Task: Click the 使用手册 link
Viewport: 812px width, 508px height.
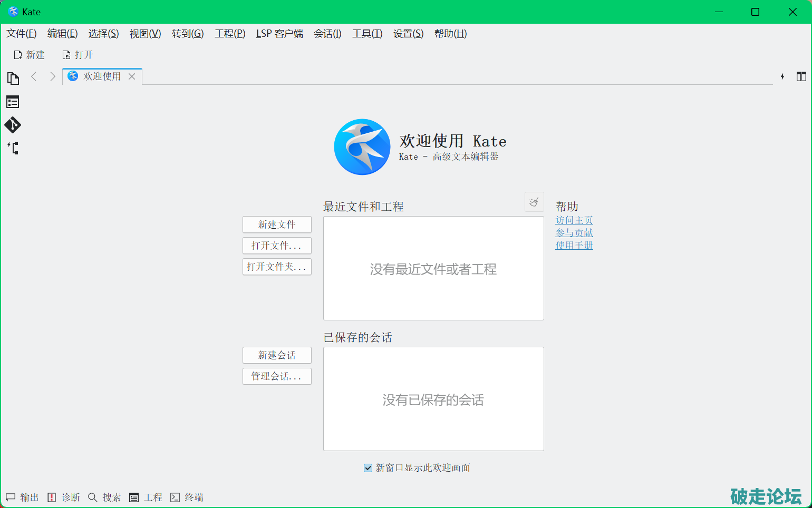Action: point(574,246)
